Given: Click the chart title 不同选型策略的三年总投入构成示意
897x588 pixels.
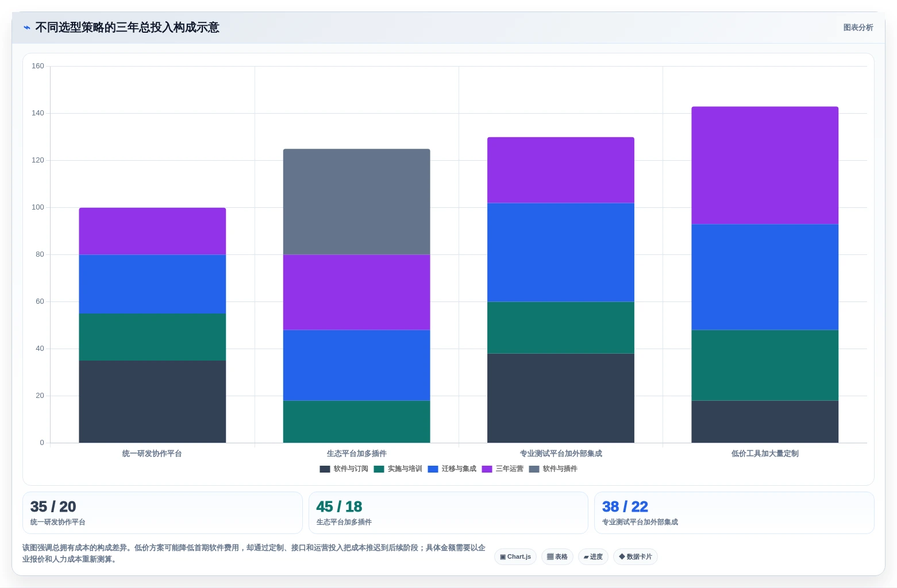Looking at the screenshot, I should click(x=127, y=28).
